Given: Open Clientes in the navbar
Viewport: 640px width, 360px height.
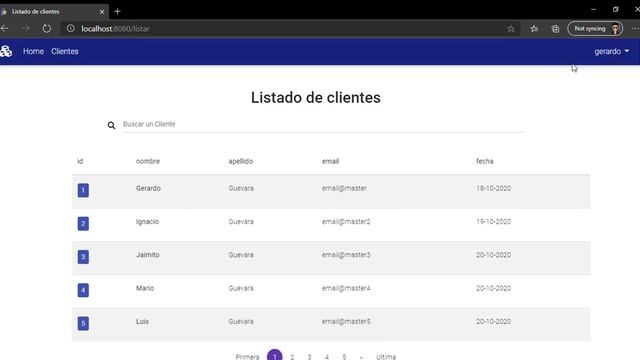Looking at the screenshot, I should (65, 51).
